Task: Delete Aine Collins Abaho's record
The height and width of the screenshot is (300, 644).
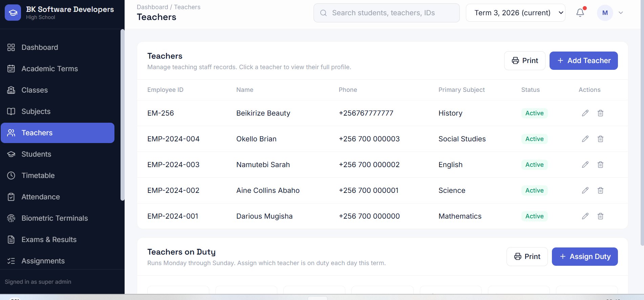Action: pos(600,191)
